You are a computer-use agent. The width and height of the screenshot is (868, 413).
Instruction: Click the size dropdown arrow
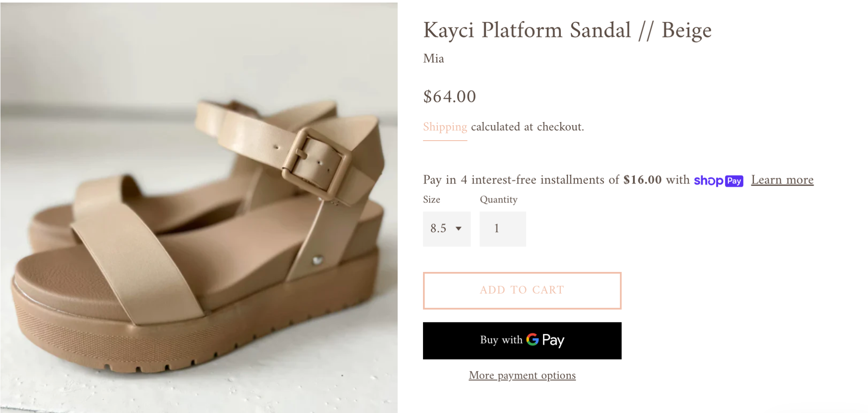click(x=459, y=229)
